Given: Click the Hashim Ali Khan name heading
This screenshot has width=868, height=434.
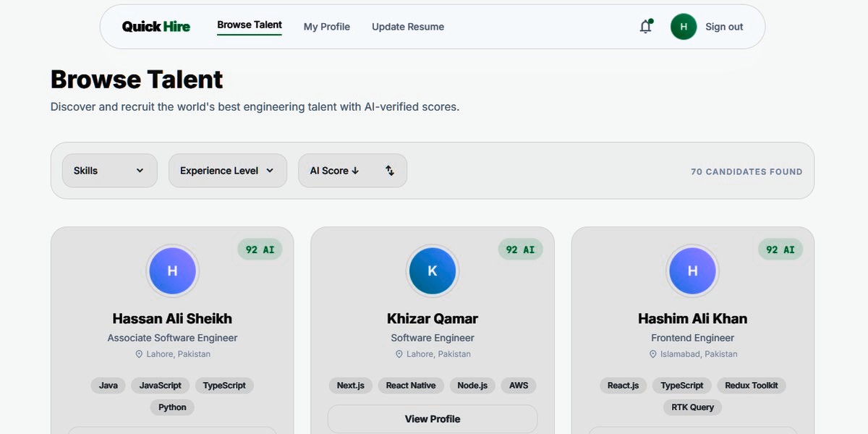Looking at the screenshot, I should click(693, 319).
